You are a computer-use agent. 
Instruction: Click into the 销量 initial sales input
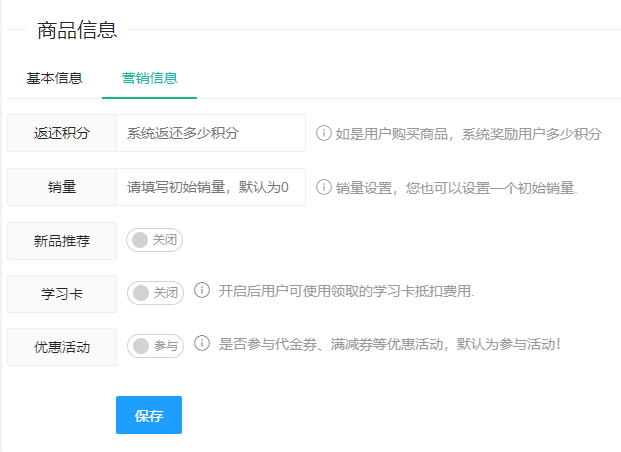tap(210, 187)
